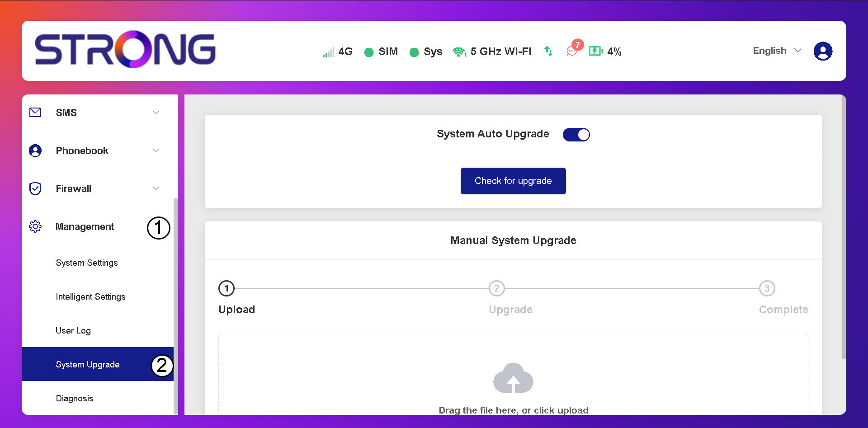The image size is (868, 428).
Task: Click the battery charging icon
Action: coord(595,51)
